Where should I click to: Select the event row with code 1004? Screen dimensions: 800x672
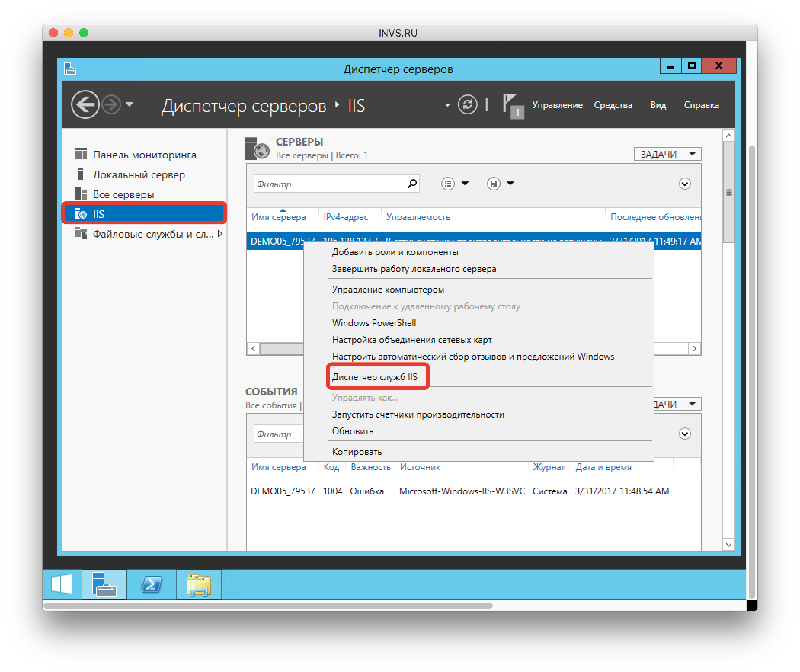point(474,491)
